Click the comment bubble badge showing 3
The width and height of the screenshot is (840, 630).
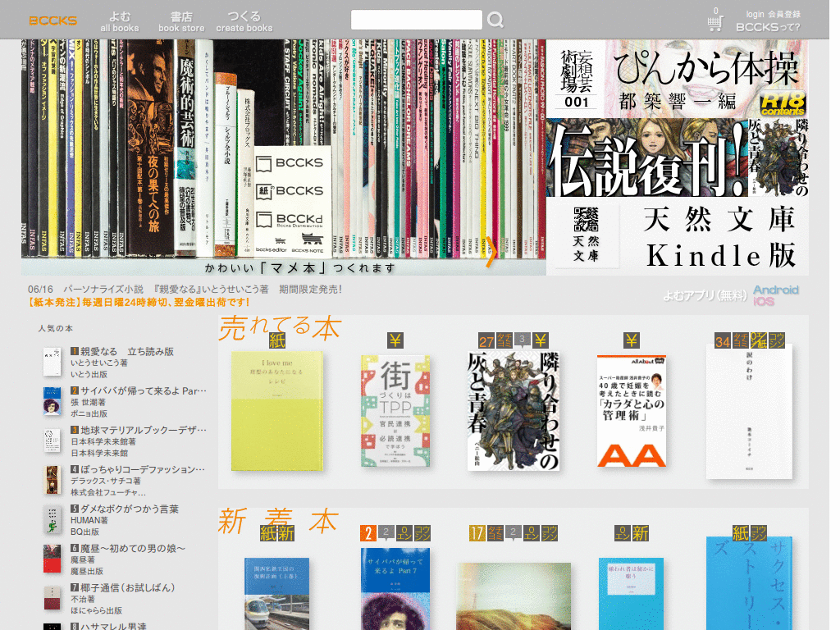point(523,340)
